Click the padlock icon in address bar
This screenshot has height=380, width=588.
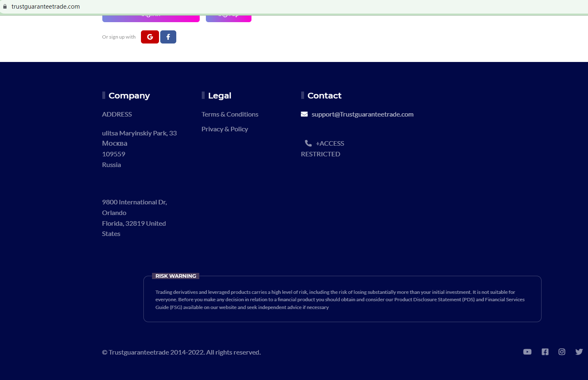point(5,7)
